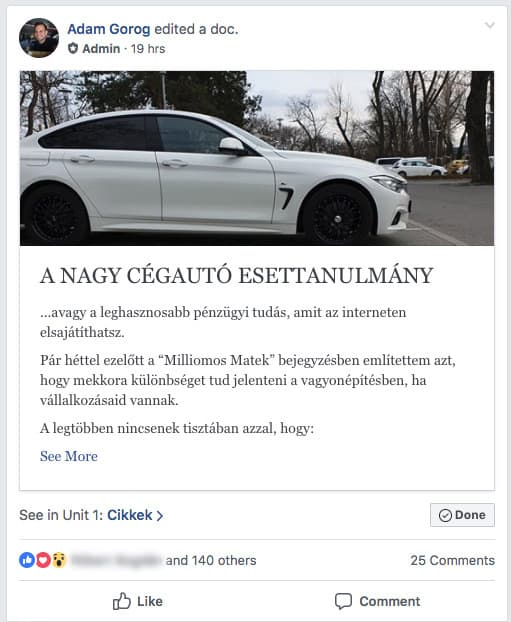This screenshot has height=622, width=511.
Task: Click the red heart Love reaction icon
Action: (43, 560)
